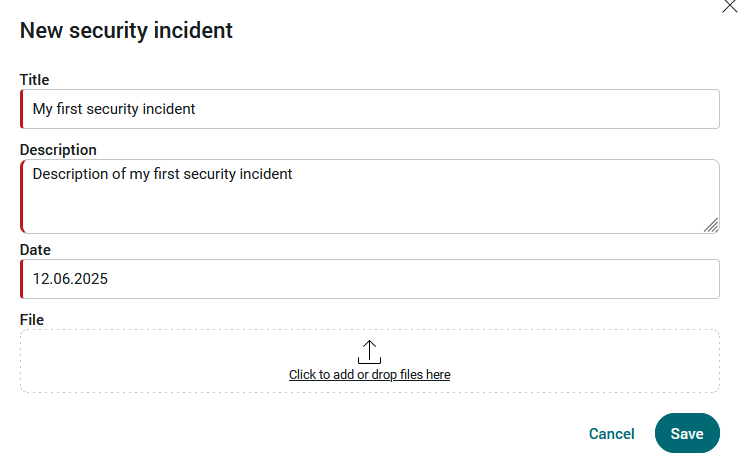Open the Date field showing 12.06.2025
743x467 pixels.
coord(370,279)
